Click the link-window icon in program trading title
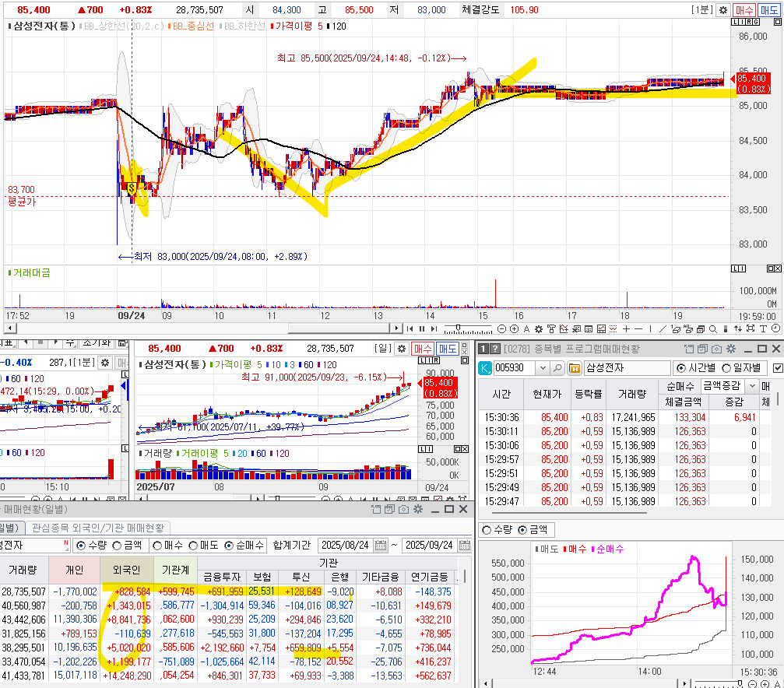 (x=689, y=349)
